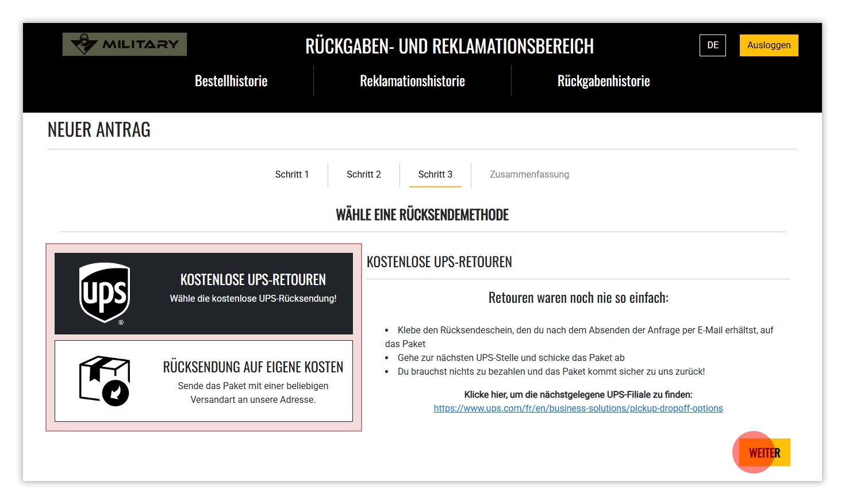
Task: Open Bestellhistorie in the navigation
Action: pos(231,81)
